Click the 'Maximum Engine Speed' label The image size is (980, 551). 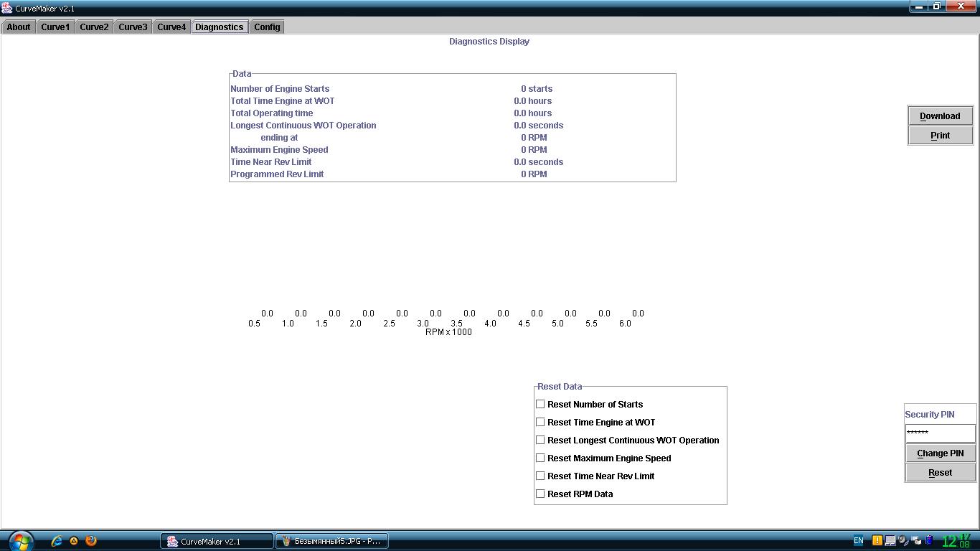279,150
